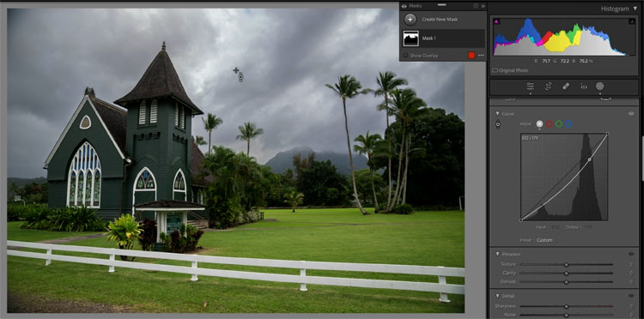Select the blue channel curve

click(x=568, y=123)
